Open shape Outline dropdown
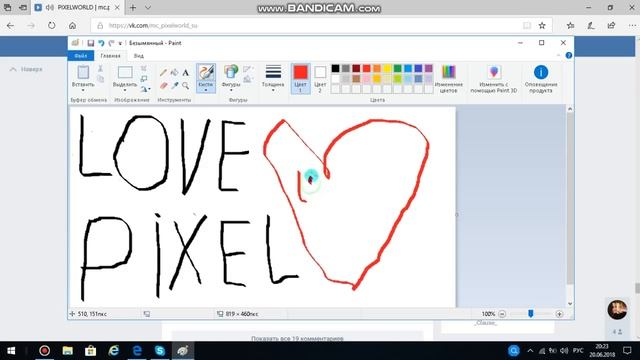Image resolution: width=640 pixels, height=360 pixels. tap(248, 69)
